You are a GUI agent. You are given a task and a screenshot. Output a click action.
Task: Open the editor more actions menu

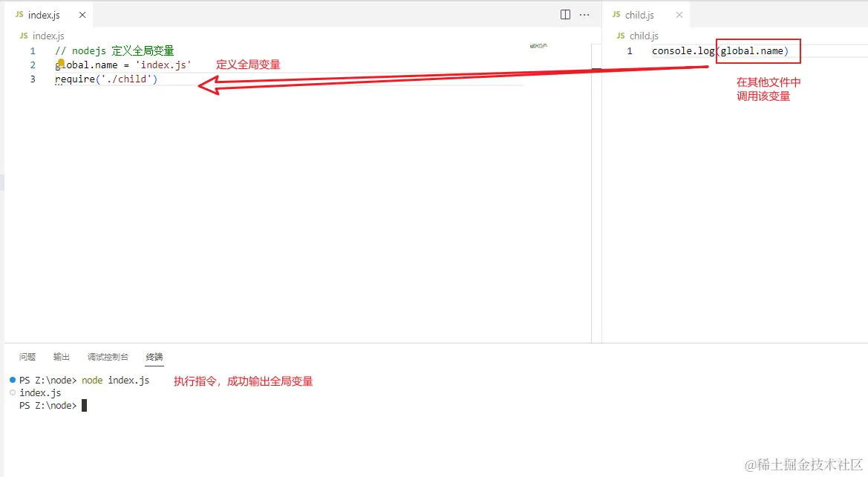coord(584,15)
